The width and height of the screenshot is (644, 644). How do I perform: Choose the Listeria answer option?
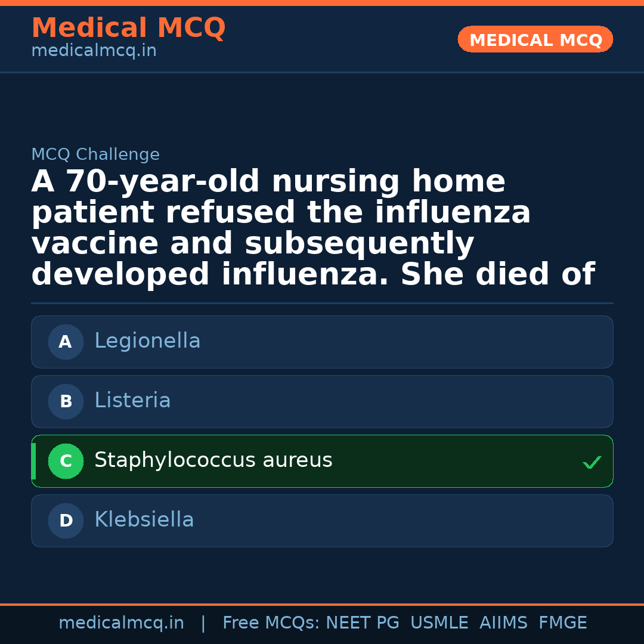point(132,401)
